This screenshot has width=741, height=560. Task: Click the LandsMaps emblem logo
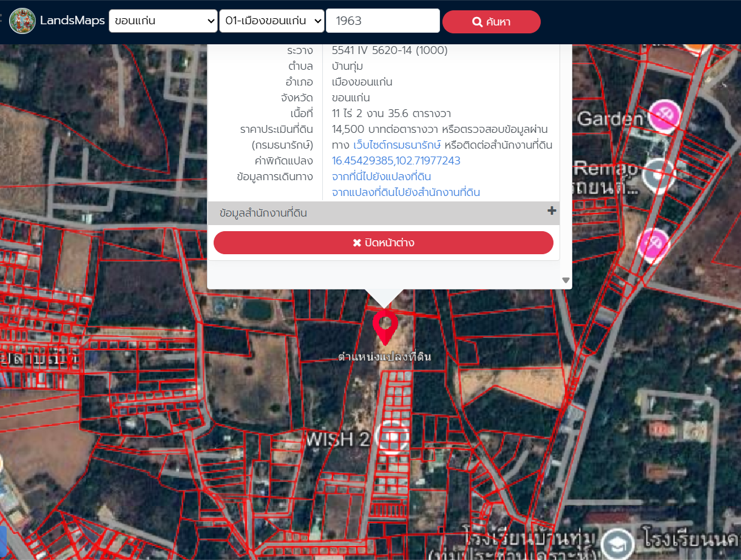pos(22,21)
